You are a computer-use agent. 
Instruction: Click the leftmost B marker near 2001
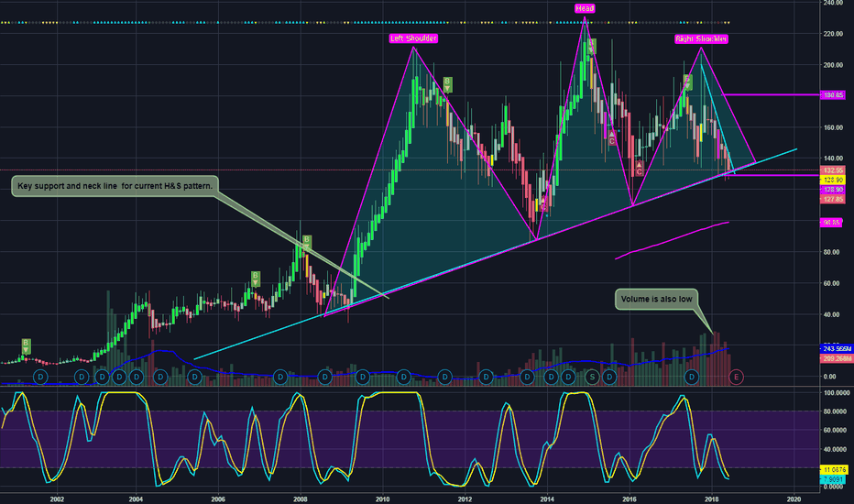coord(26,346)
